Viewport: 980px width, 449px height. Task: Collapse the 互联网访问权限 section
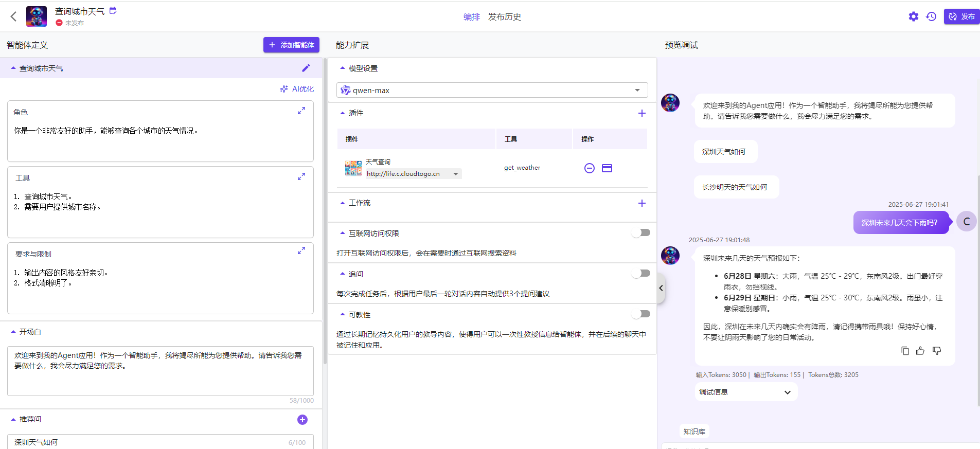(343, 233)
